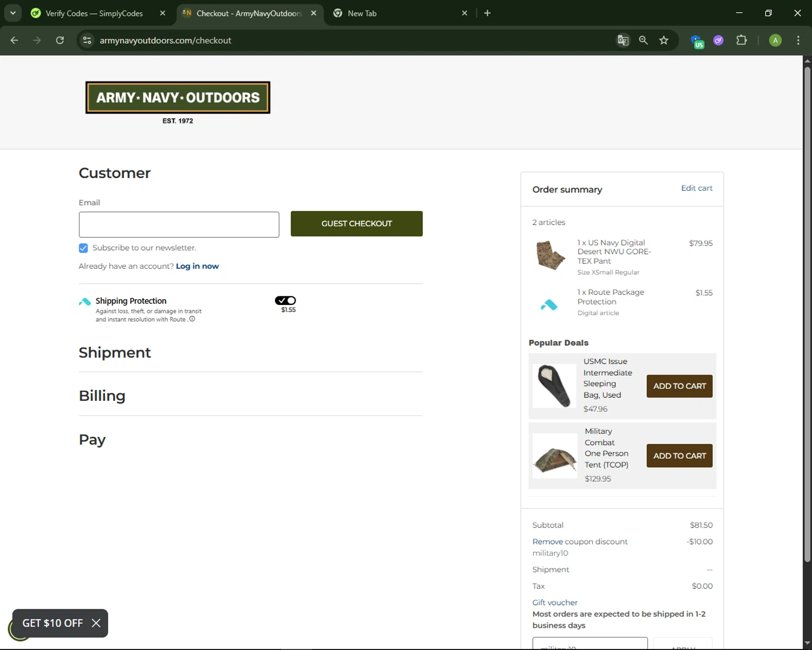Open the Edit cart link
812x650 pixels.
697,188
